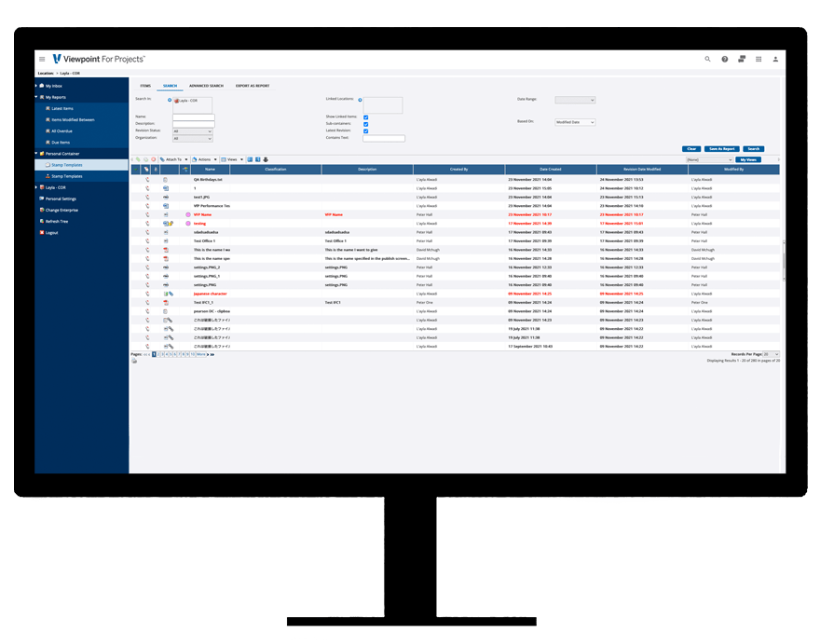Viewport: 820px width, 644px height.
Task: Sort by the Name column header
Action: [x=211, y=170]
